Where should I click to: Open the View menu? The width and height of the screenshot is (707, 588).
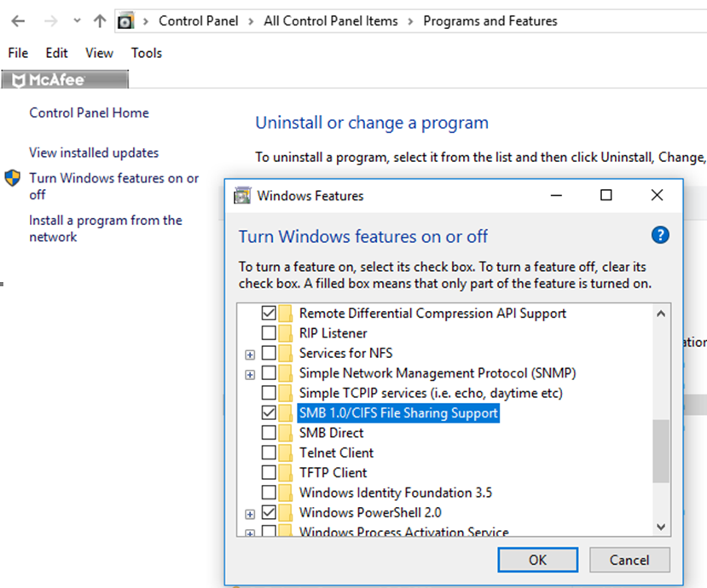point(99,53)
